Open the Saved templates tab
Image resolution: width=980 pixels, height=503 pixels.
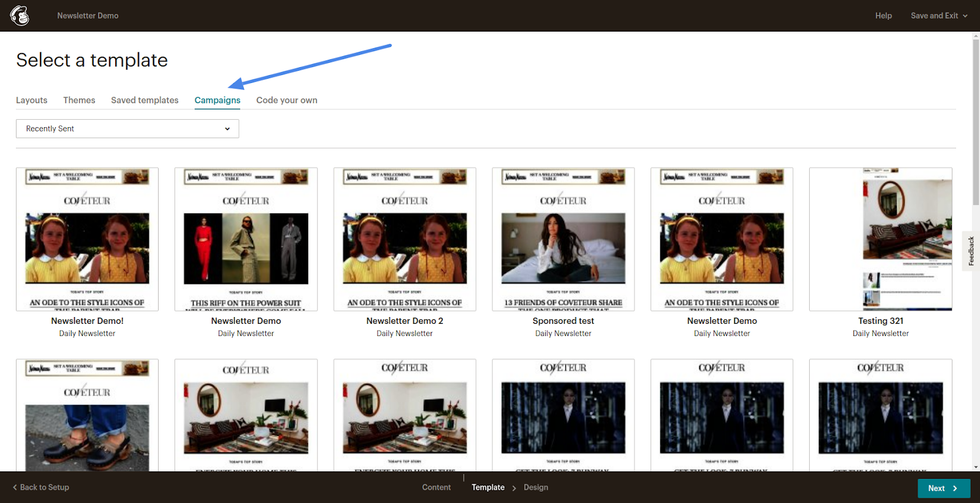pos(145,100)
